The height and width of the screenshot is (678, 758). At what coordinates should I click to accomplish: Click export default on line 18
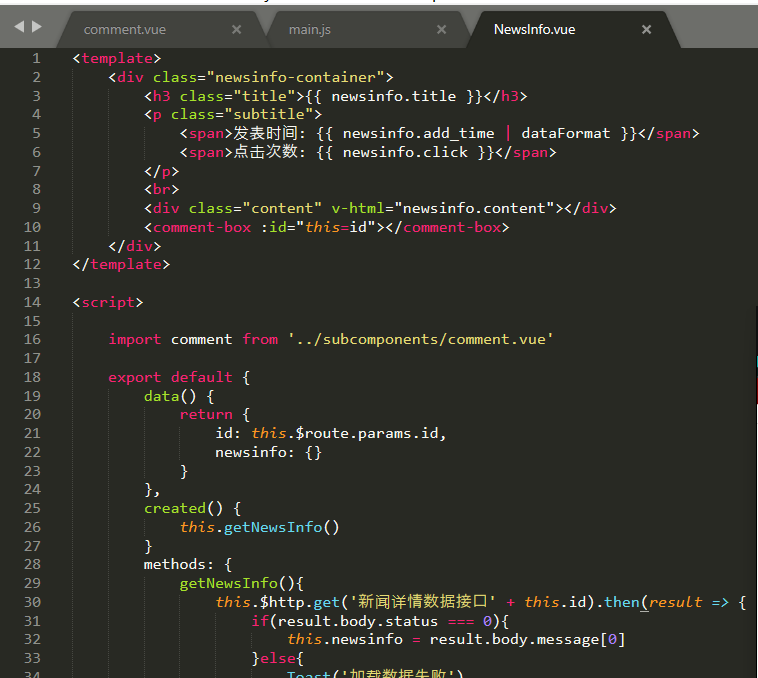coord(170,377)
